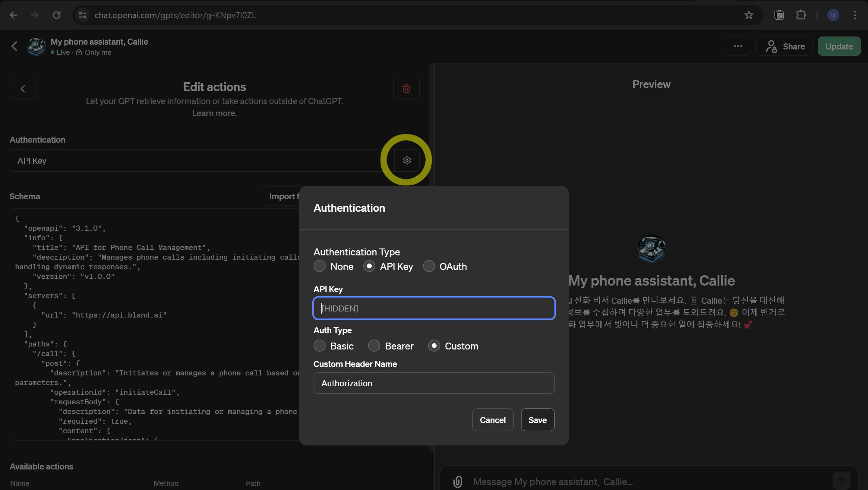Image resolution: width=868 pixels, height=490 pixels.
Task: Reload the page in browser
Action: coord(57,15)
